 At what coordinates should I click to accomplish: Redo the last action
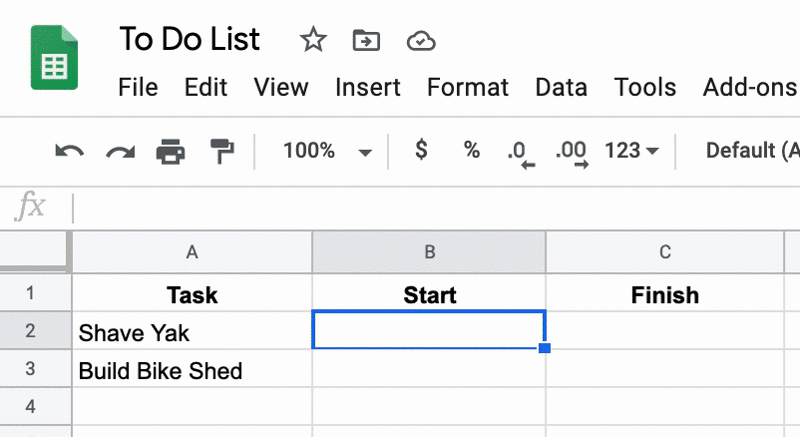click(x=120, y=151)
